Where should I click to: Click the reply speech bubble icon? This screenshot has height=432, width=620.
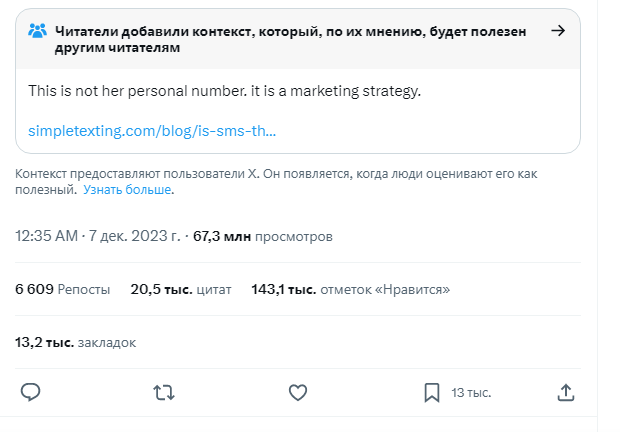(31, 392)
